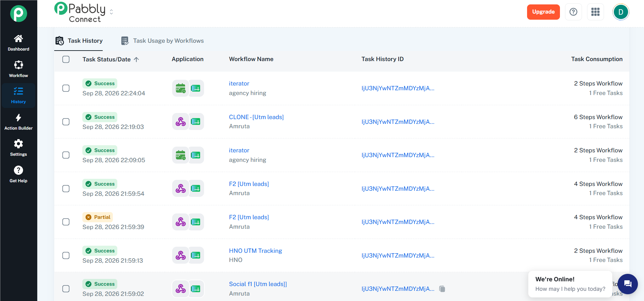Image resolution: width=644 pixels, height=301 pixels.
Task: Click the Pabbly logo in the sidebar
Action: click(x=18, y=14)
